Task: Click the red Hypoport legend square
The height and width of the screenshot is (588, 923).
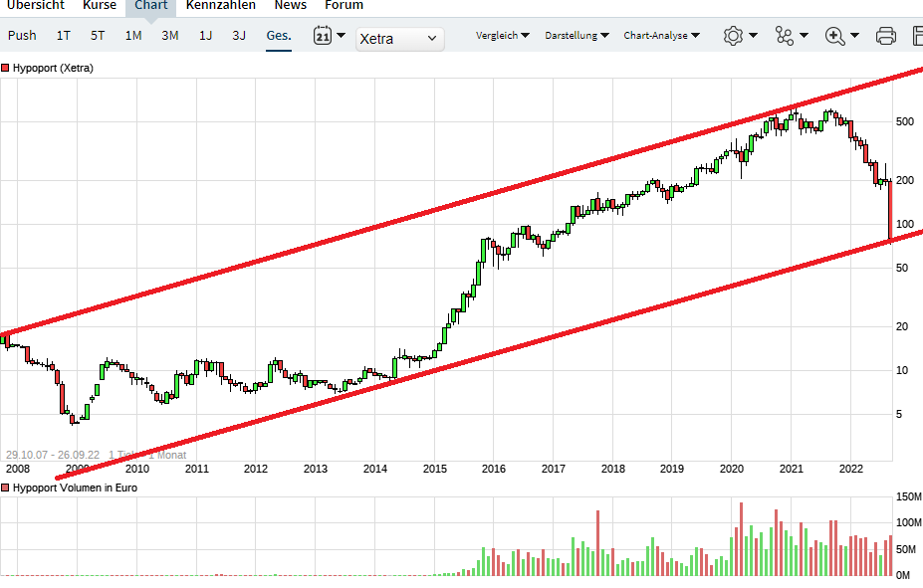Action: click(9, 69)
